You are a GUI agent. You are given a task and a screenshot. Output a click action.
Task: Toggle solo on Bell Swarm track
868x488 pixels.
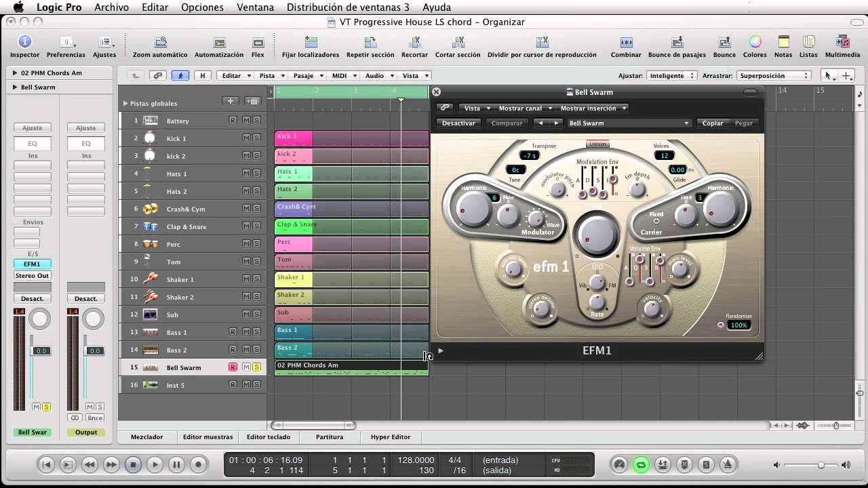tap(256, 367)
